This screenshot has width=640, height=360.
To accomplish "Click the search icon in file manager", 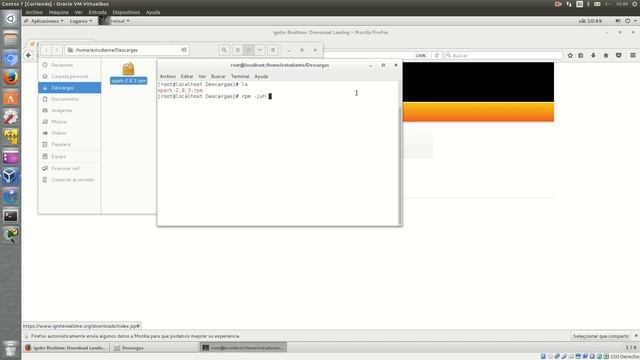I will click(224, 50).
